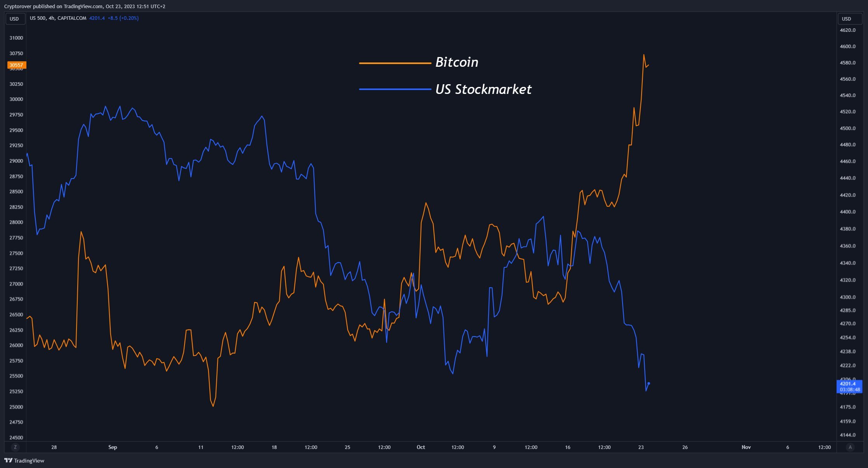Toggle the A auto-scale button
The height and width of the screenshot is (468, 868).
(850, 447)
